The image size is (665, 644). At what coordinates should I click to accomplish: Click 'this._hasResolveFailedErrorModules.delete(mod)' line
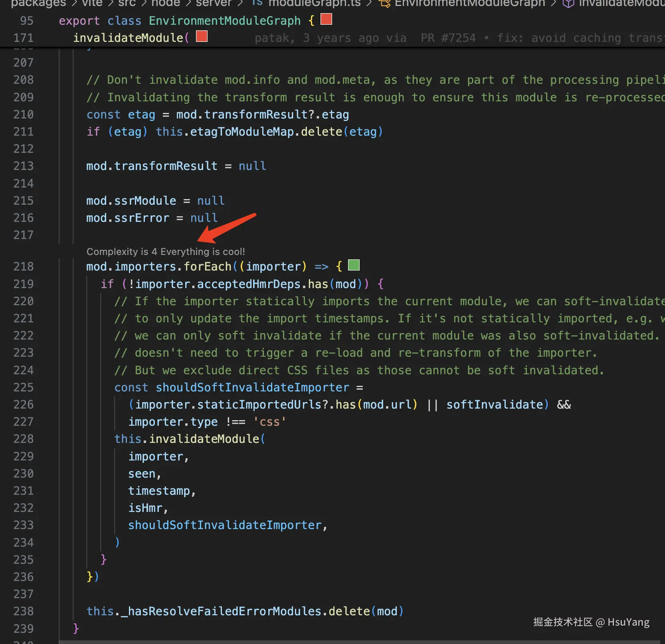tap(245, 611)
